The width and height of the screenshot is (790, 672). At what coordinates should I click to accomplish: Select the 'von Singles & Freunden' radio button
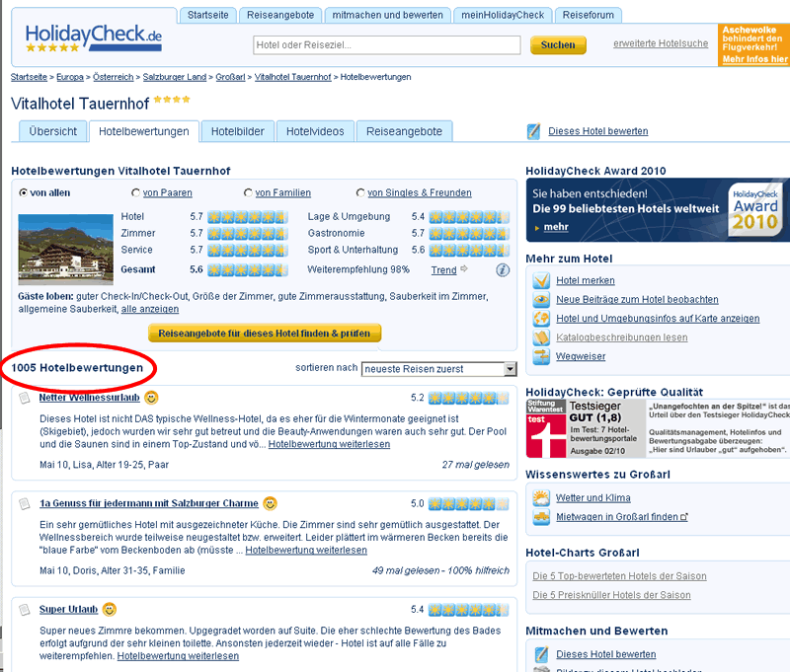(x=360, y=192)
